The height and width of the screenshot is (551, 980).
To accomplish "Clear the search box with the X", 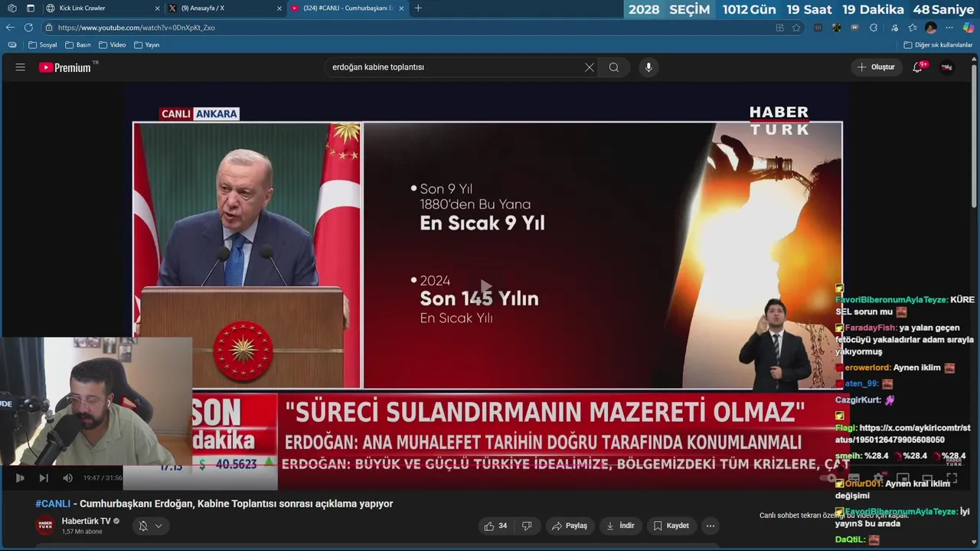I will pos(590,67).
